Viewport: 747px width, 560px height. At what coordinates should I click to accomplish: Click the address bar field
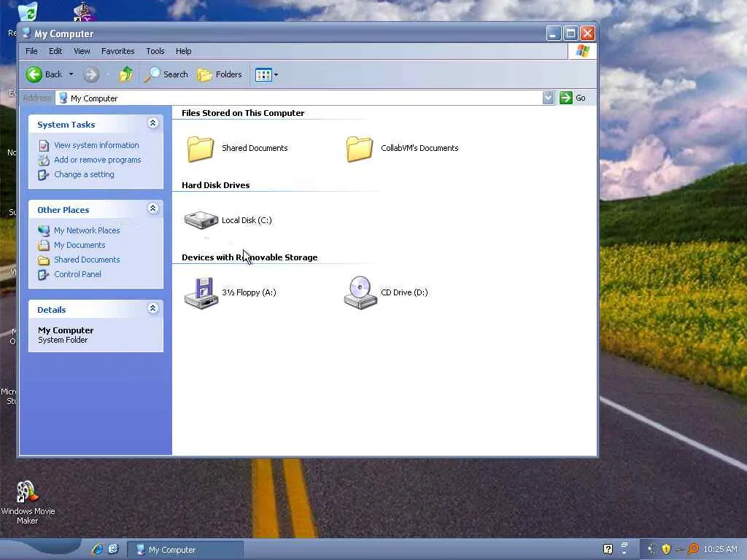pos(300,98)
